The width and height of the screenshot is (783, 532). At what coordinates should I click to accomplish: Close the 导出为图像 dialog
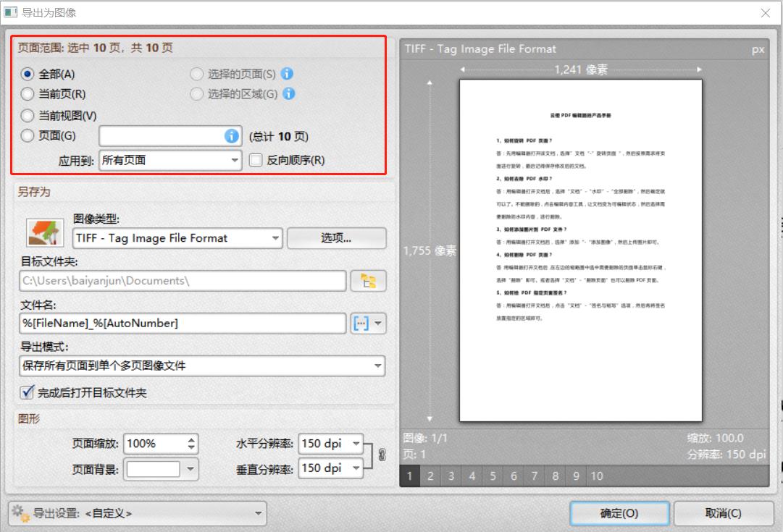point(766,12)
